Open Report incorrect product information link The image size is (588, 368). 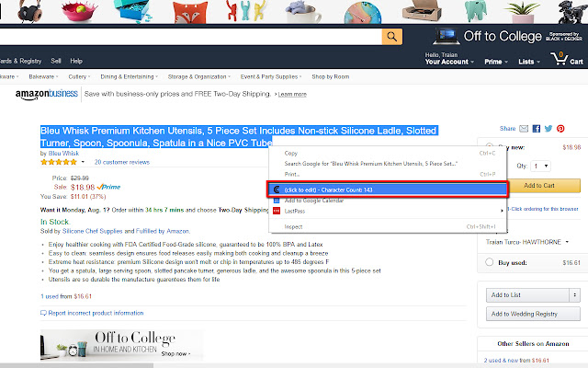96,313
